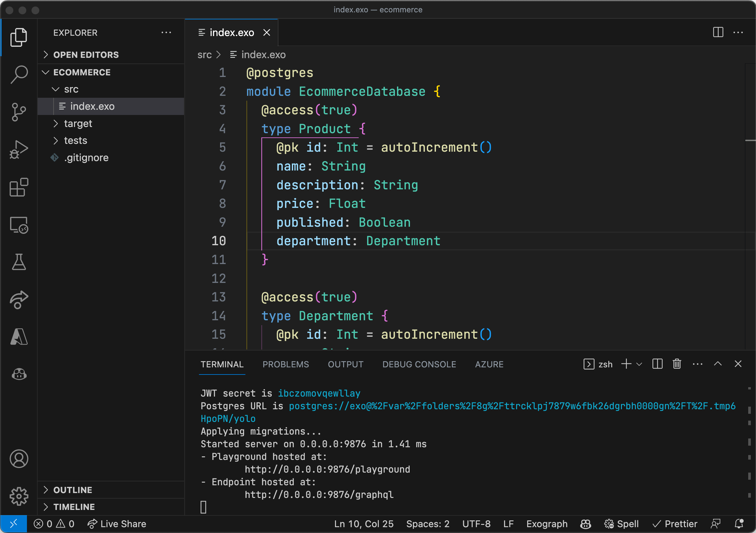Image resolution: width=756 pixels, height=533 pixels.
Task: Kill the terminal with the trash icon
Action: pyautogui.click(x=677, y=364)
